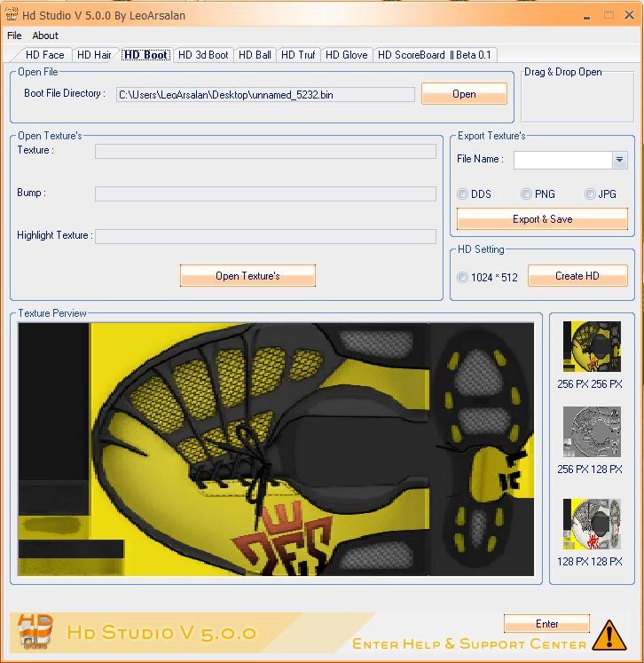
Task: Click the Boot File Directory path field
Action: click(265, 94)
